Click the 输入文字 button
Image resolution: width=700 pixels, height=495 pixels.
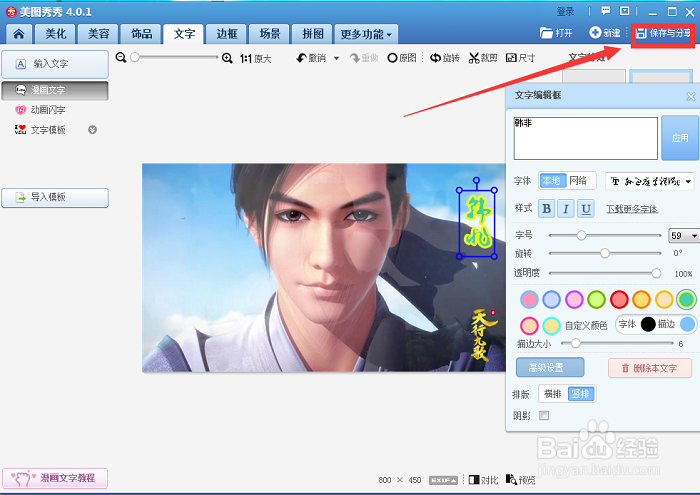click(55, 64)
